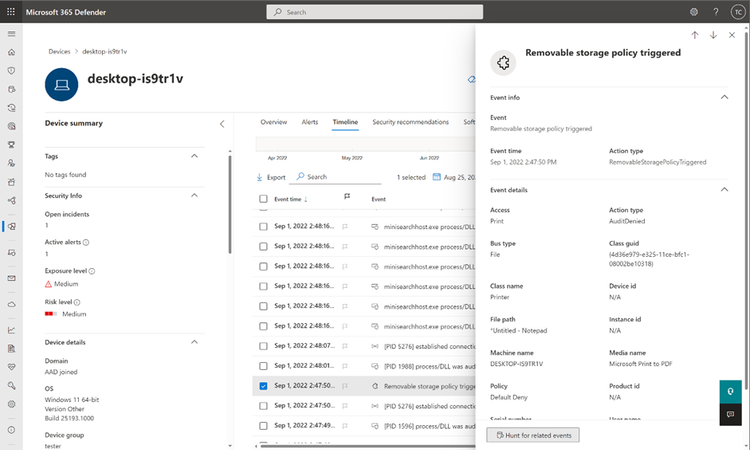Click the Export download icon
The height and width of the screenshot is (450, 750).
click(x=259, y=177)
